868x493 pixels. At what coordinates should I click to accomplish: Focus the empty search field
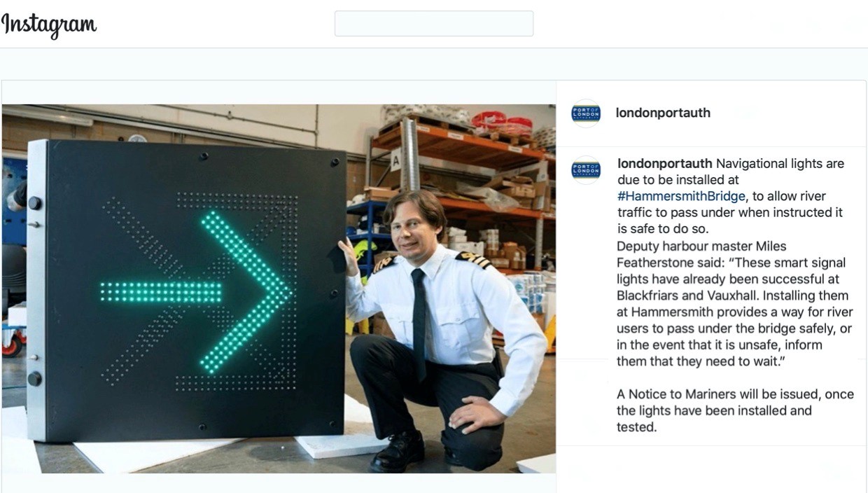pos(434,24)
